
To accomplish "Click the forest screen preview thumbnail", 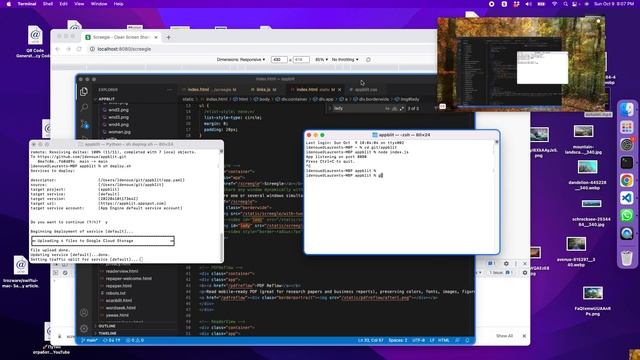I will click(x=521, y=64).
